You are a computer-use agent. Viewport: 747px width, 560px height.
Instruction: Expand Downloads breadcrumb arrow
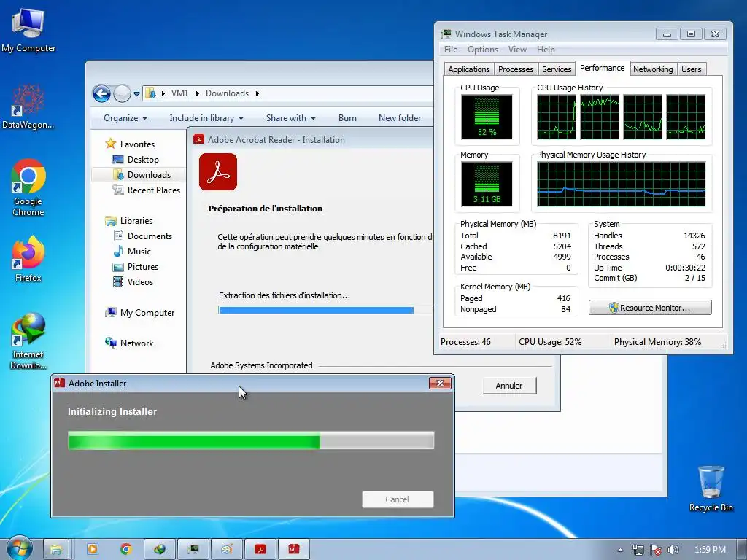click(x=258, y=93)
